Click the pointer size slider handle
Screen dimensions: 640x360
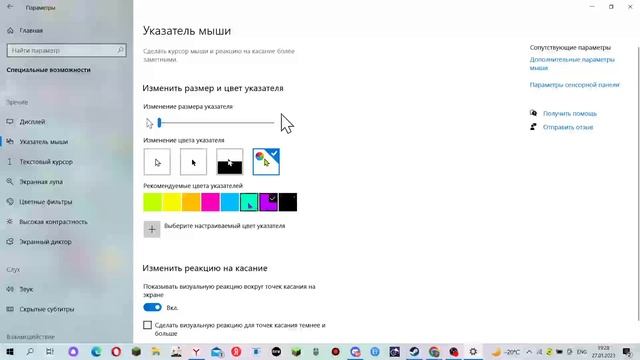coord(159,122)
